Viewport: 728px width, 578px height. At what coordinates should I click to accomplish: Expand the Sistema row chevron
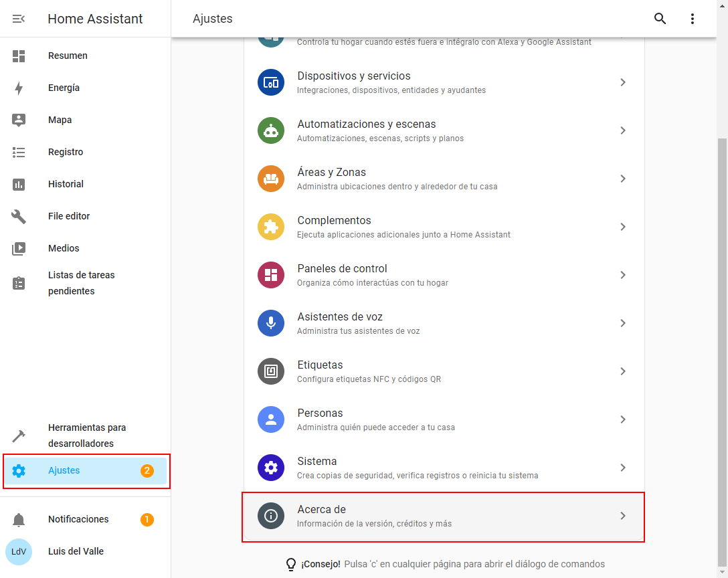[x=623, y=468]
